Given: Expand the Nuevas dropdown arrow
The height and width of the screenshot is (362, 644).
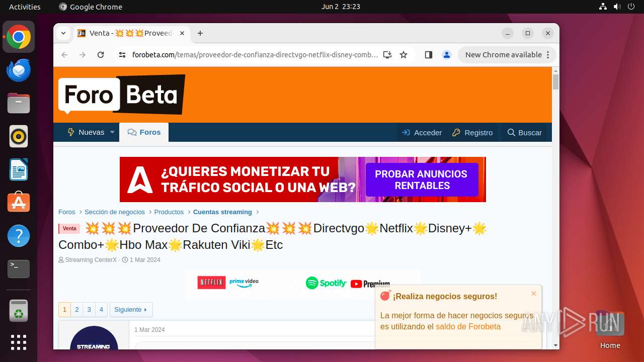Looking at the screenshot, I should (112, 132).
